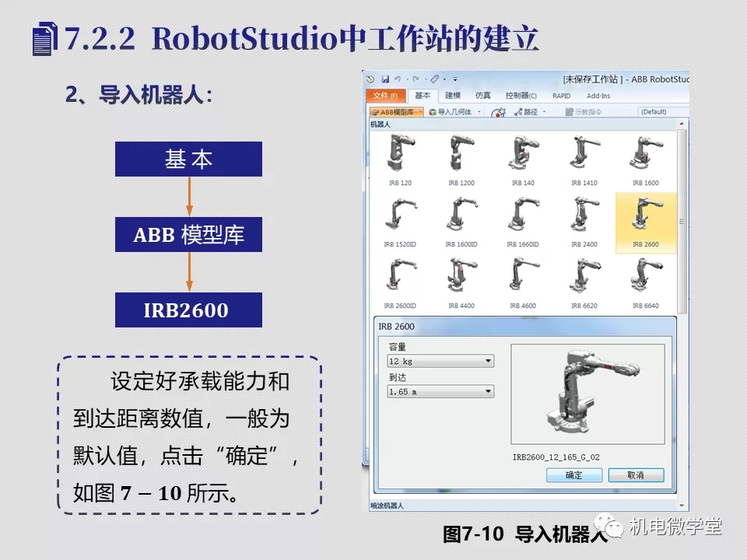Click the target star icon in ribbon
Screen dimensions: 747x560
[x=498, y=112]
